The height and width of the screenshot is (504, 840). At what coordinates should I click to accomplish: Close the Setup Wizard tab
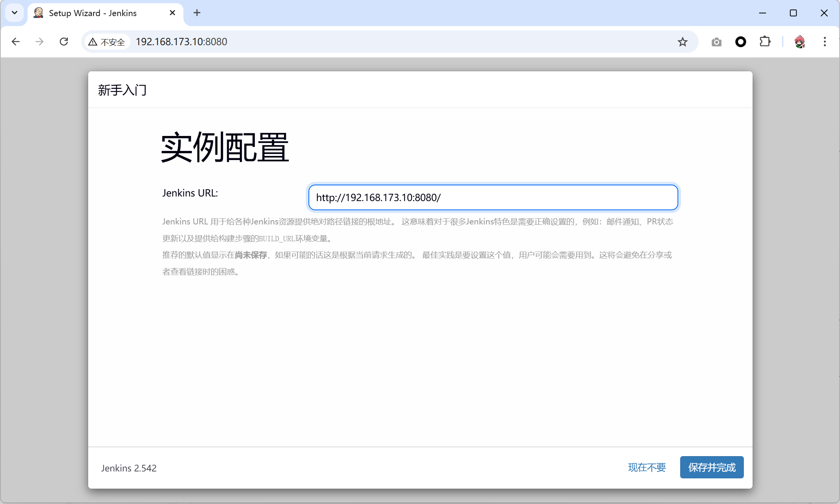pos(172,13)
